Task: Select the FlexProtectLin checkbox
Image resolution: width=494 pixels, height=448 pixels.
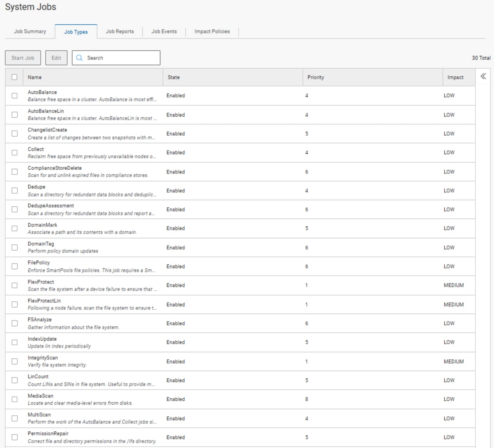Action: pyautogui.click(x=14, y=305)
